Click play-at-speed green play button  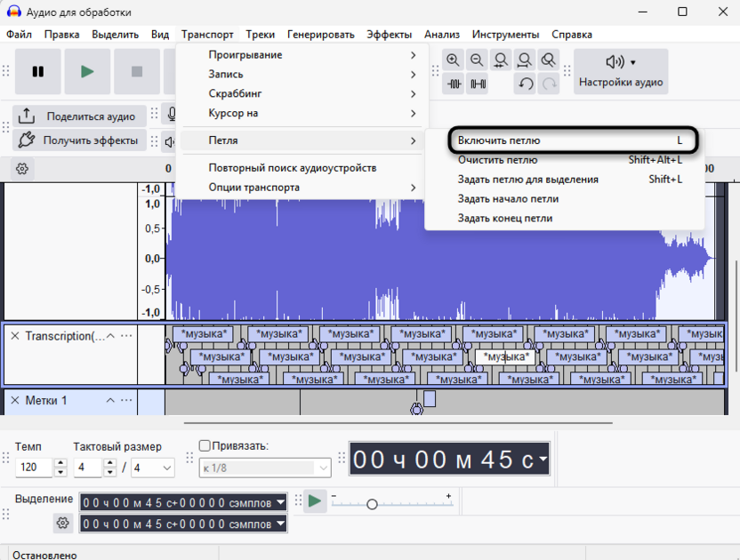tap(315, 501)
